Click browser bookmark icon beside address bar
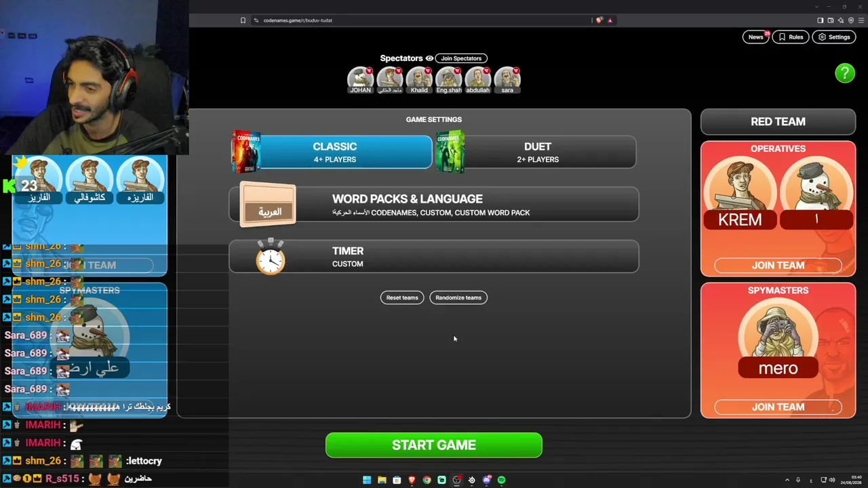The width and height of the screenshot is (868, 488). point(243,20)
